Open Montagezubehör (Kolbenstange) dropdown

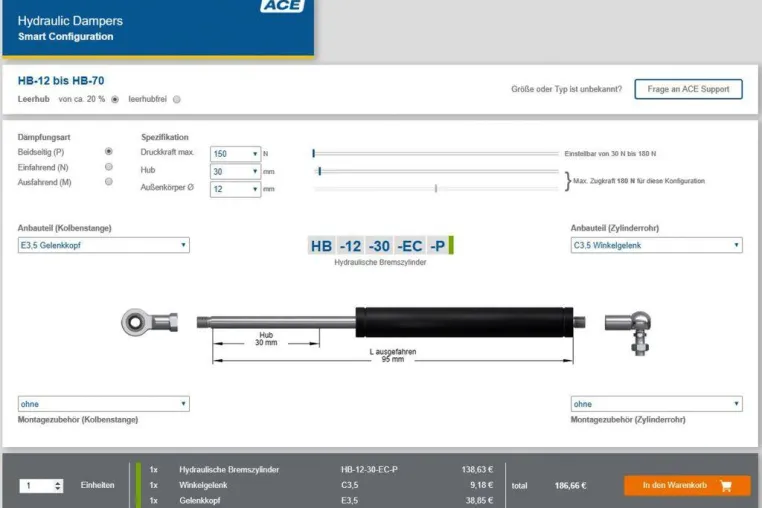(104, 404)
